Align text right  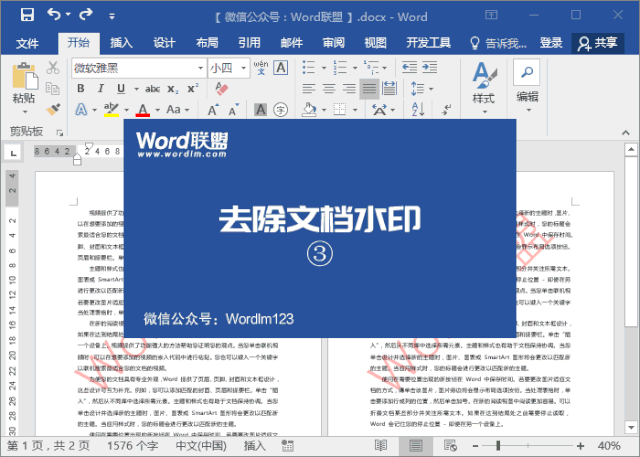pos(349,88)
